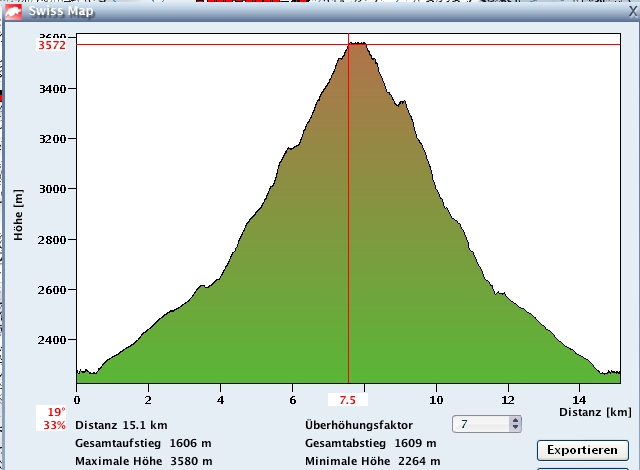Select the red 3572 elevation readout label
This screenshot has height=470, width=640.
pyautogui.click(x=52, y=45)
